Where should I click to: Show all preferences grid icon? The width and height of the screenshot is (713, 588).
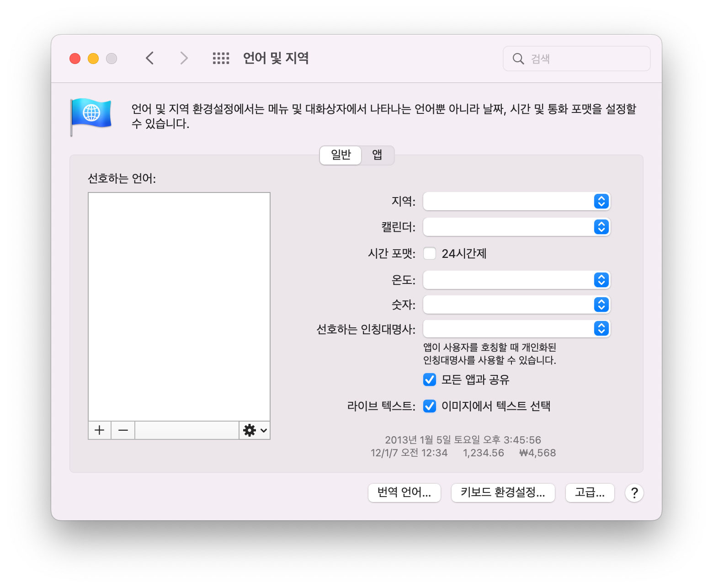pyautogui.click(x=221, y=58)
